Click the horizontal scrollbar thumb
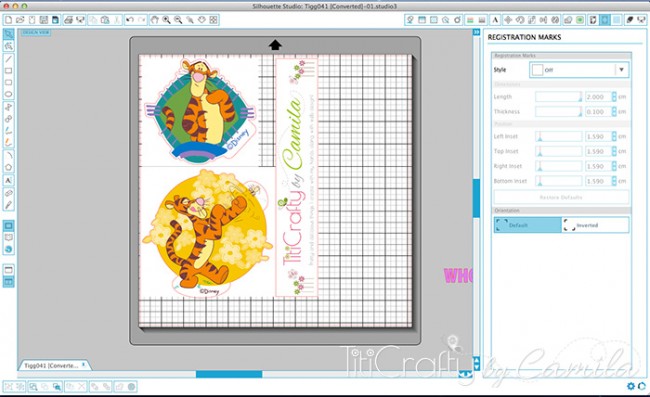Viewport: 650px width, 397px height. (229, 374)
